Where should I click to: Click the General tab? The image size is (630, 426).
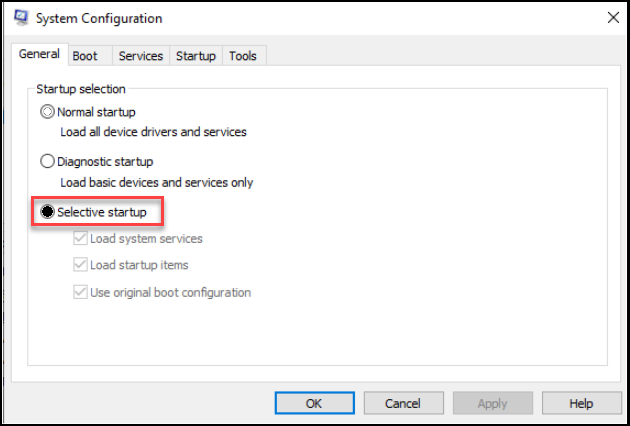click(39, 54)
